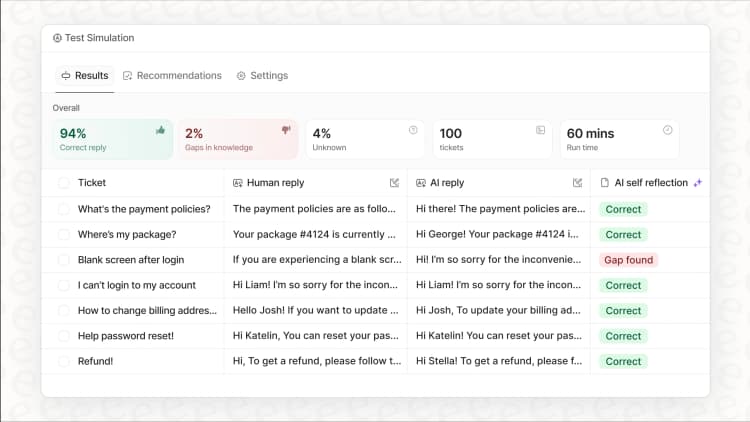Viewport: 750px width, 422px height.
Task: Click human reply "Hi, To get a refund, please follow t..."
Action: tap(317, 361)
